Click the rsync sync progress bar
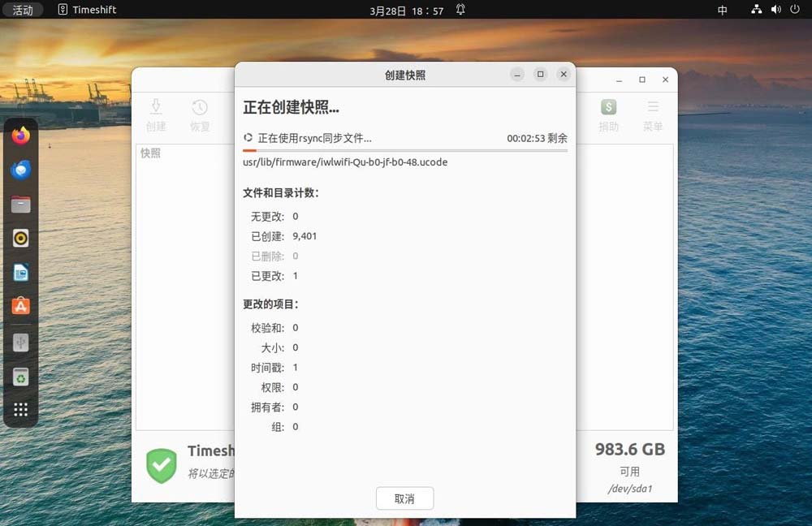The image size is (812, 526). point(405,150)
